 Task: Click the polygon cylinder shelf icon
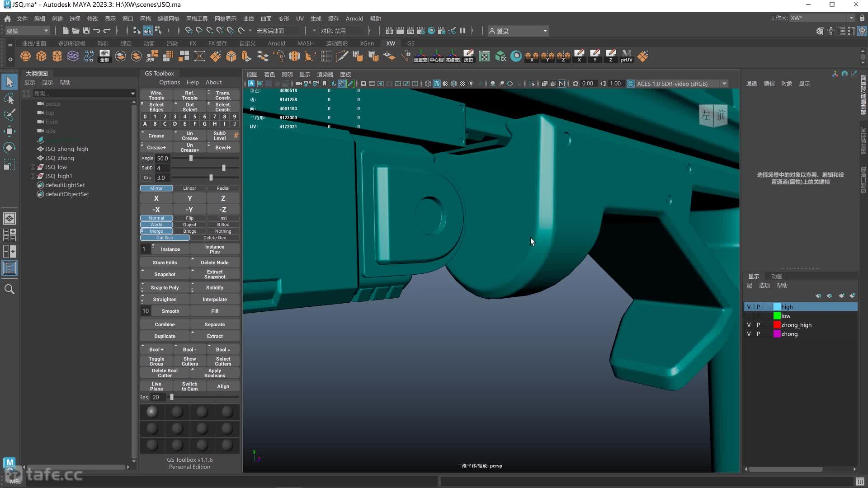pos(57,56)
